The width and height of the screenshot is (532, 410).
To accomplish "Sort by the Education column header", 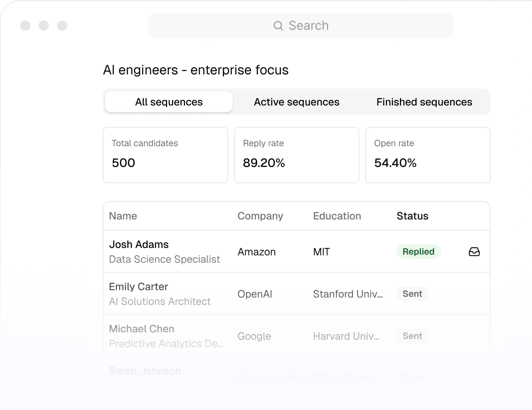I will pyautogui.click(x=337, y=216).
